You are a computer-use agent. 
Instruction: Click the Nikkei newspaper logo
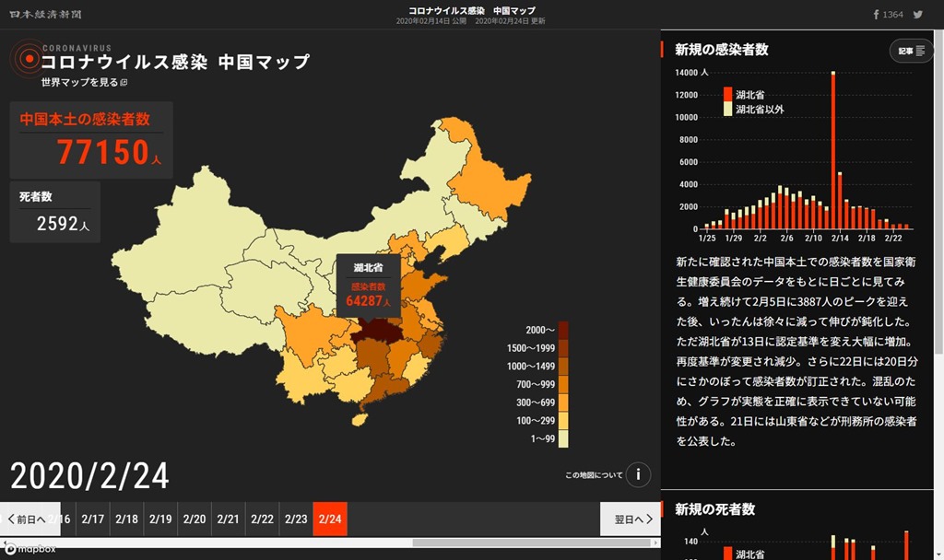pos(46,15)
